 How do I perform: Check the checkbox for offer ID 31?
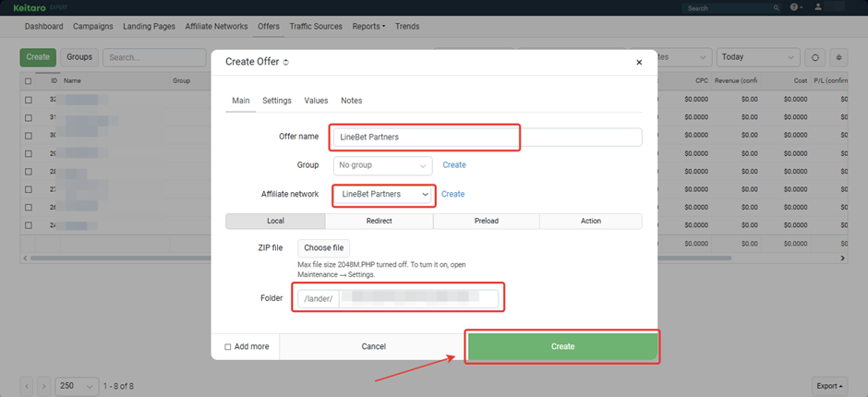[x=29, y=117]
